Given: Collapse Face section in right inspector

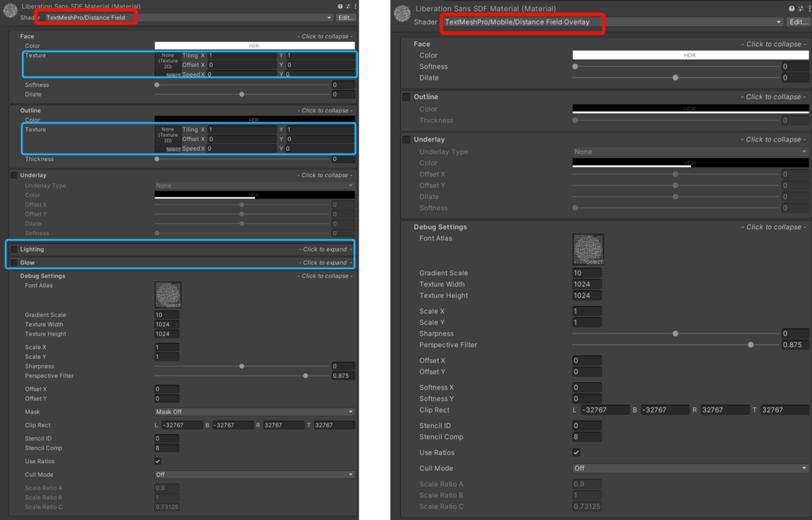Looking at the screenshot, I should coord(773,44).
